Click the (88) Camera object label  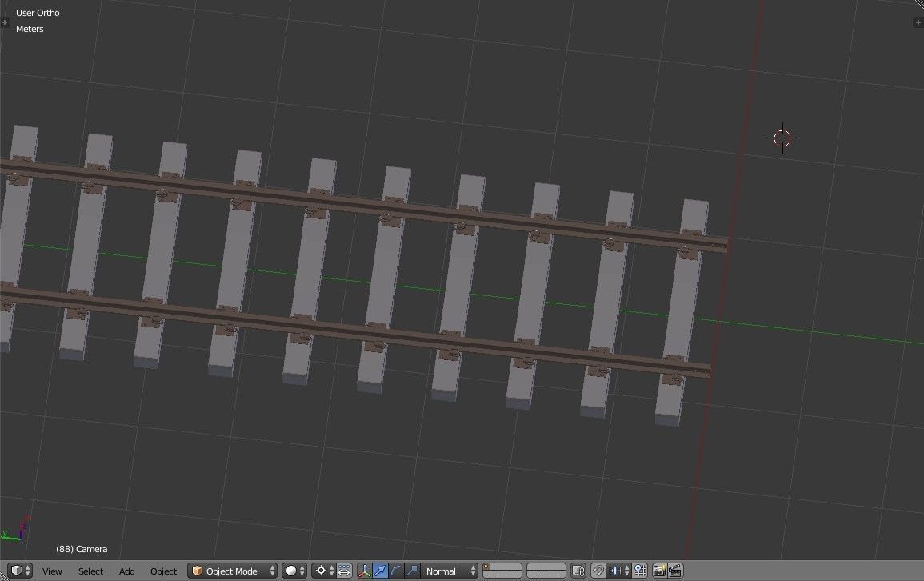coord(82,549)
